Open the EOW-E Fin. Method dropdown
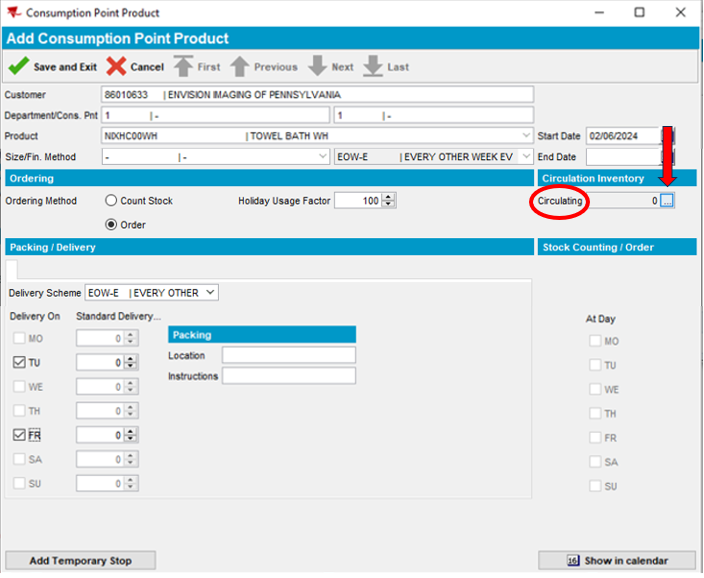This screenshot has width=704, height=578. click(526, 156)
